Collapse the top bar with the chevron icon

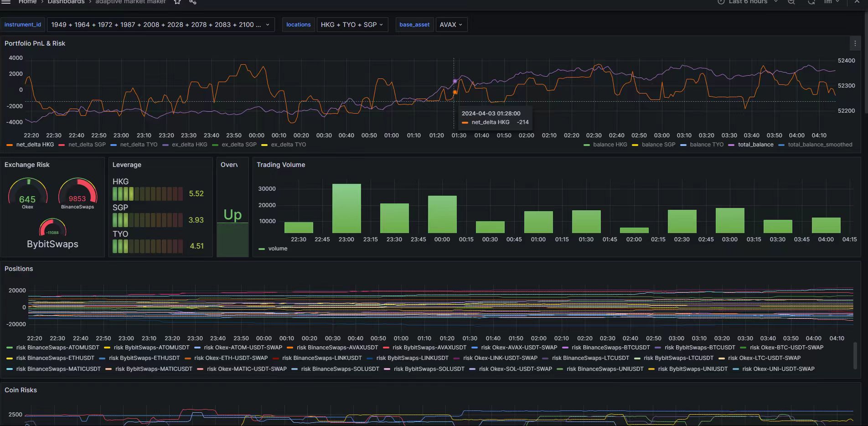click(857, 2)
